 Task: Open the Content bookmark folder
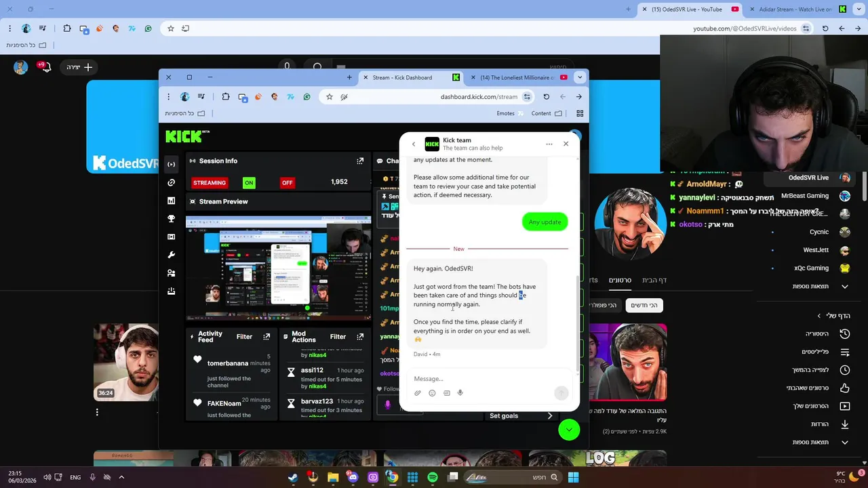pos(547,113)
